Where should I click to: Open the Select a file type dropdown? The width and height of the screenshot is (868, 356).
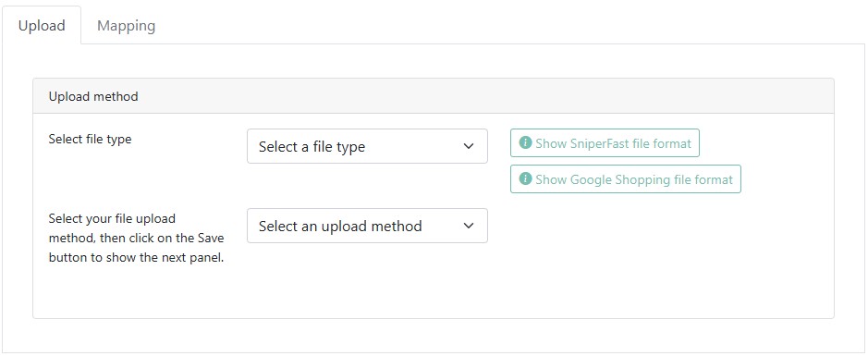(x=367, y=146)
